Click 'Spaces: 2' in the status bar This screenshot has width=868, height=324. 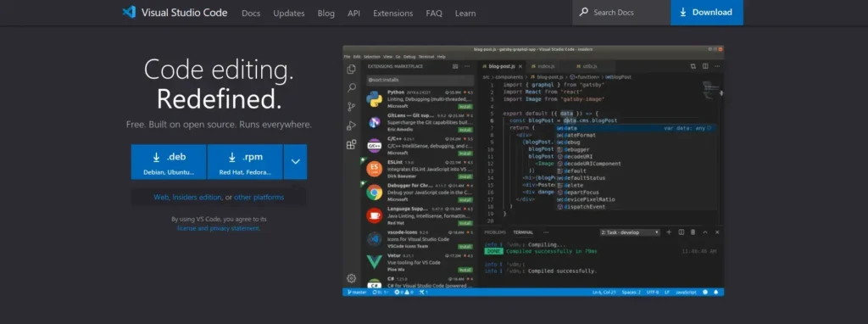pos(632,292)
